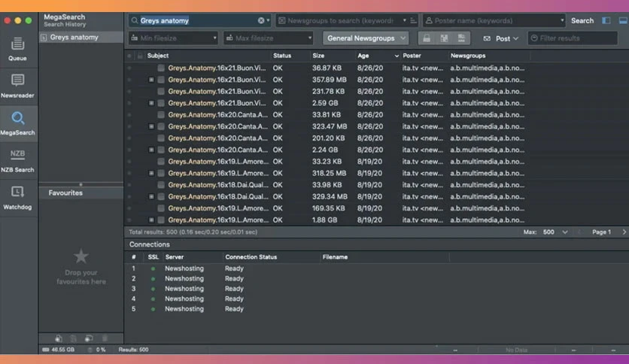The image size is (629, 364).
Task: Click the magnifier icon in search field
Action: [135, 20]
